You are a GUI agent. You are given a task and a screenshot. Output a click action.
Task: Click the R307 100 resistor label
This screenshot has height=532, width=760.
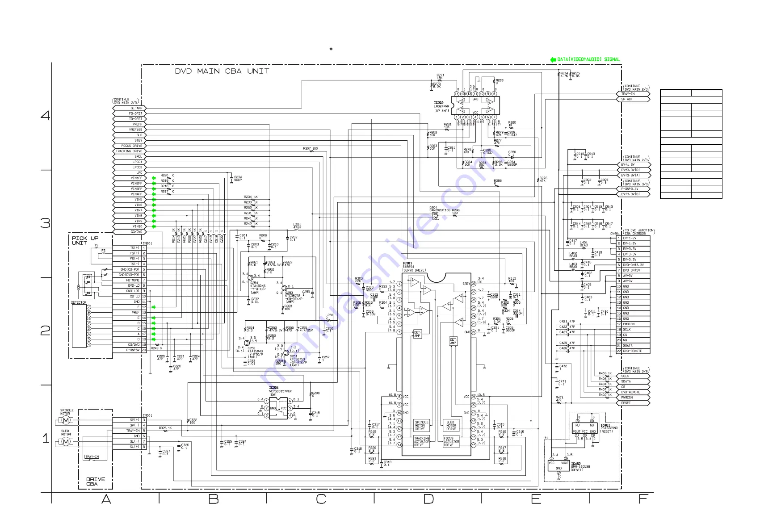click(x=311, y=148)
